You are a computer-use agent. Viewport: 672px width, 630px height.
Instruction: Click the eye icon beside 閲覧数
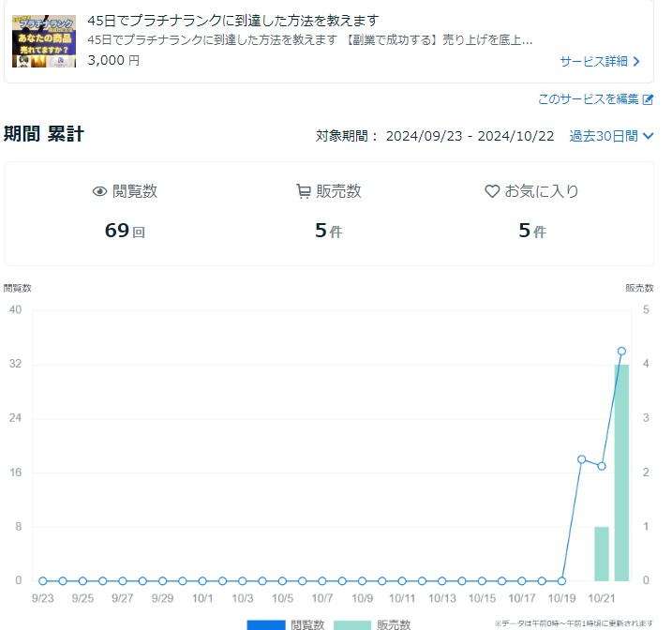point(100,192)
